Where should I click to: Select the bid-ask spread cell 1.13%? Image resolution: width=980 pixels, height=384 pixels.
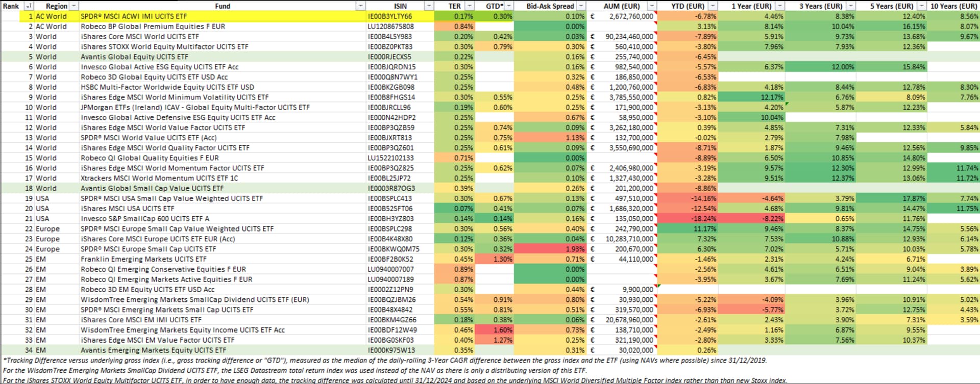click(x=550, y=138)
